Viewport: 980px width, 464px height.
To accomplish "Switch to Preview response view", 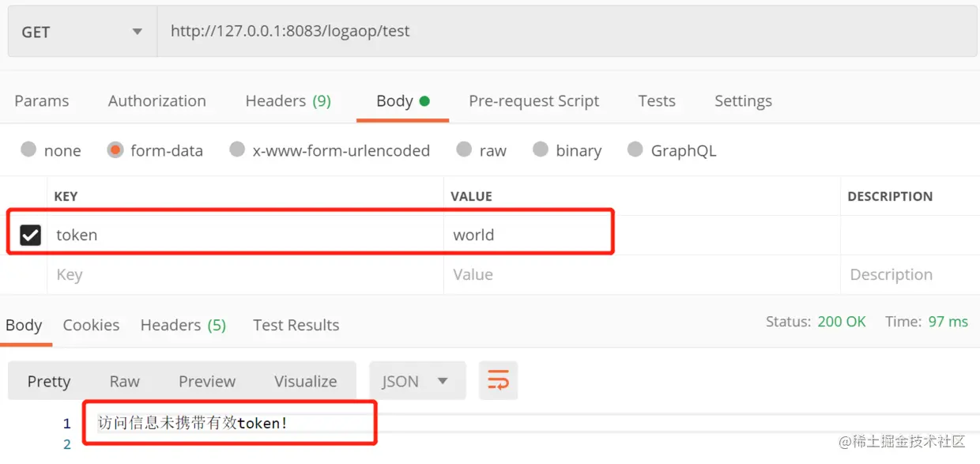I will coord(207,381).
